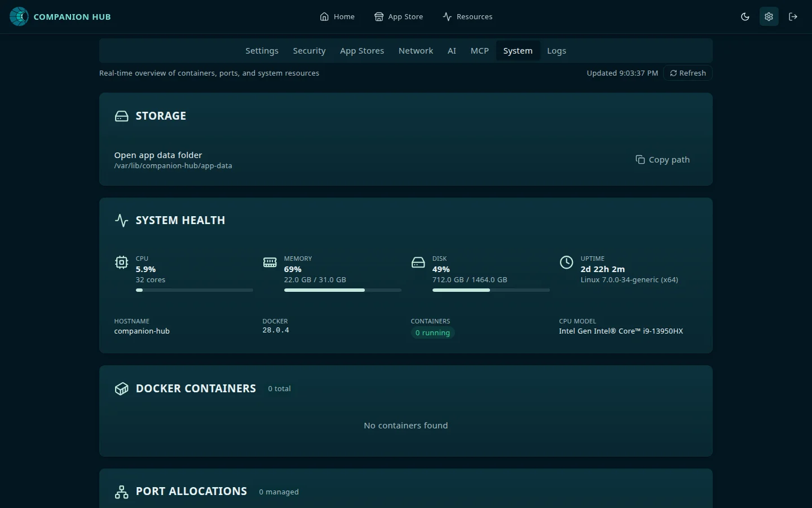Open the settings gear icon
The image size is (812, 508).
pyautogui.click(x=769, y=16)
